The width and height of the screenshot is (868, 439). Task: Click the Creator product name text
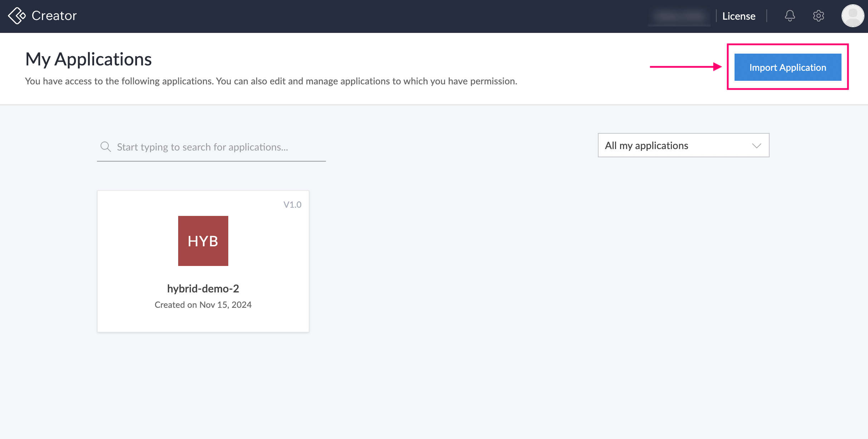coord(54,16)
